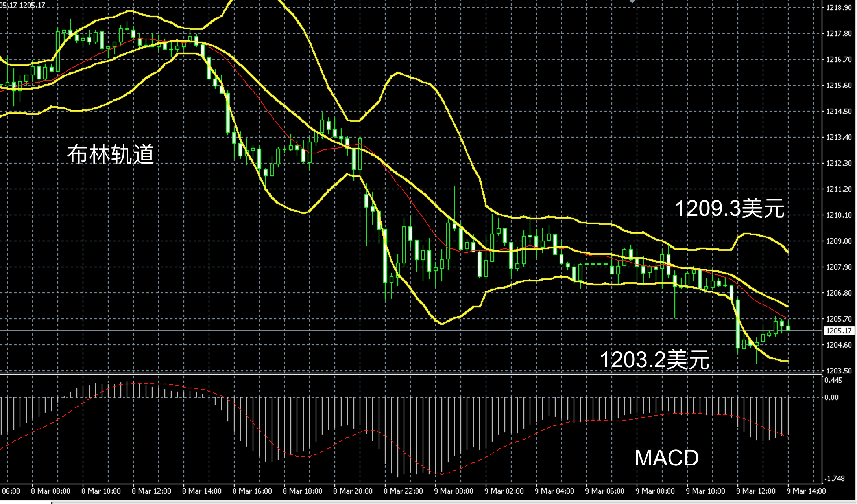Click the OHLC price readout at top-left
The height and width of the screenshot is (504, 857).
coord(22,5)
